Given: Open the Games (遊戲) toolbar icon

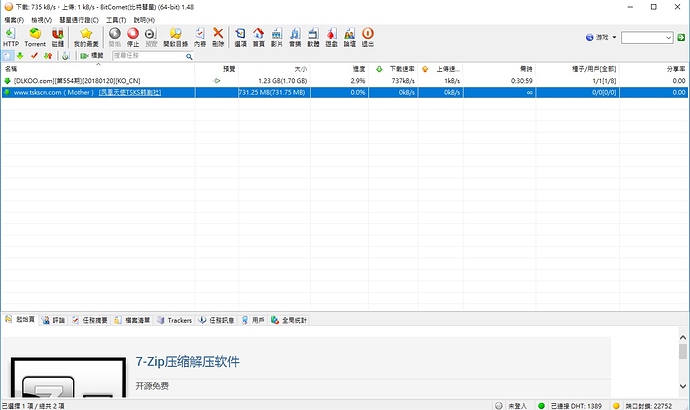Looking at the screenshot, I should click(331, 37).
